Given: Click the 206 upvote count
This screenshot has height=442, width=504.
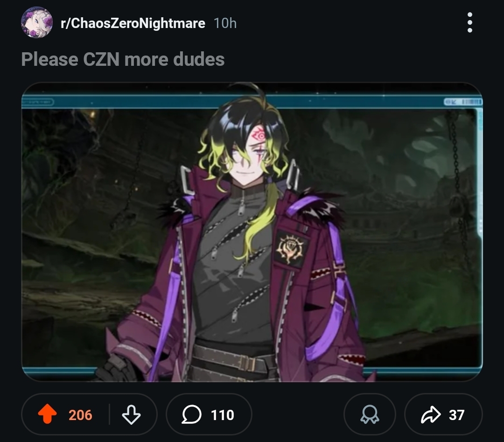Looking at the screenshot, I should click(x=80, y=414).
